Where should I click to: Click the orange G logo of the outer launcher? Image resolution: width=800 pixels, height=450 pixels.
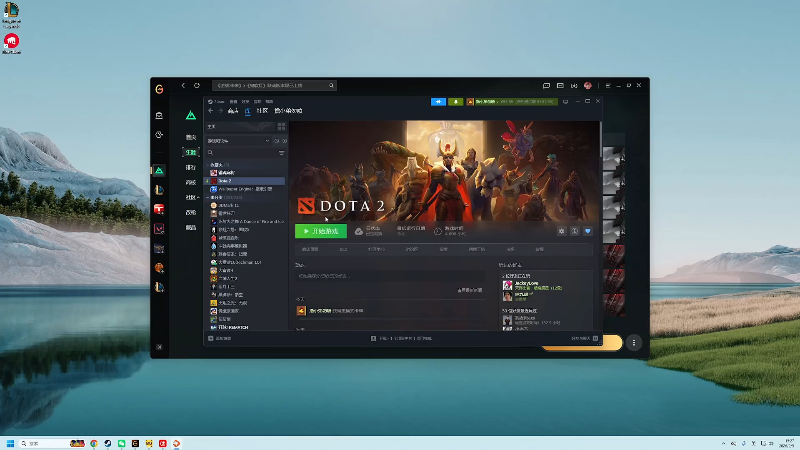point(159,89)
